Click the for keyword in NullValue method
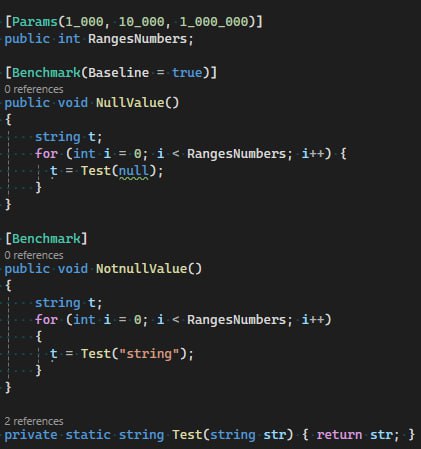 point(46,154)
